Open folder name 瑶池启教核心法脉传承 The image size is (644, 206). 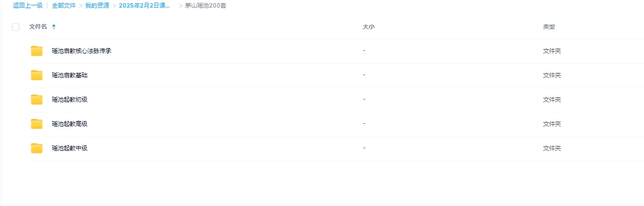(x=82, y=51)
